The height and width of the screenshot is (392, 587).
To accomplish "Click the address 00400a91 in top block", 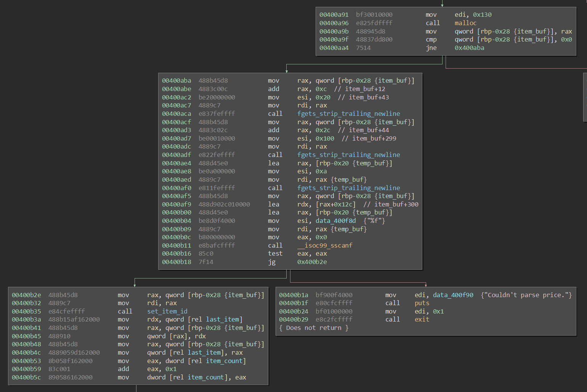I will 334,14.
